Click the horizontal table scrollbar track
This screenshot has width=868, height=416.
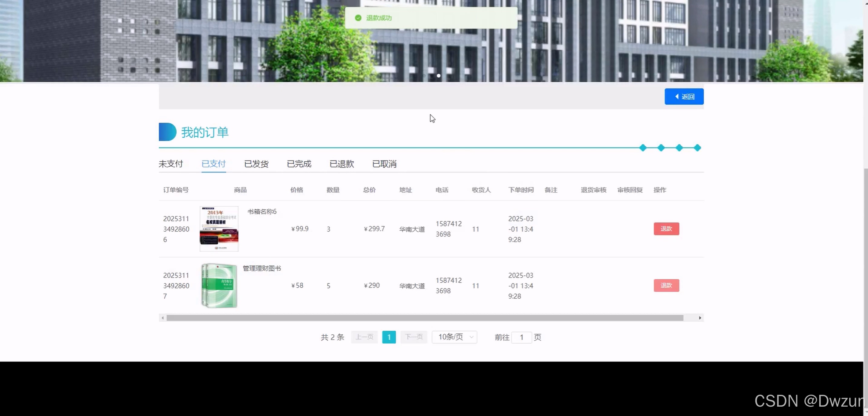click(425, 318)
